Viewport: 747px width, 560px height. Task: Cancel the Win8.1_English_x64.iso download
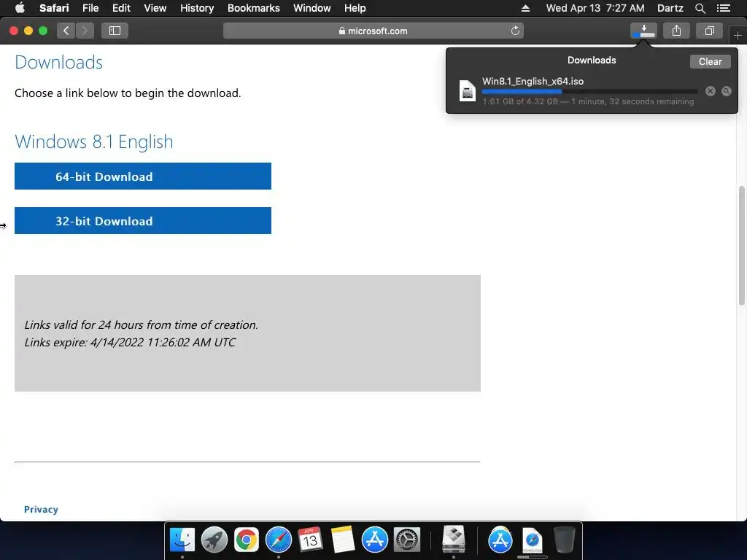[x=711, y=91]
